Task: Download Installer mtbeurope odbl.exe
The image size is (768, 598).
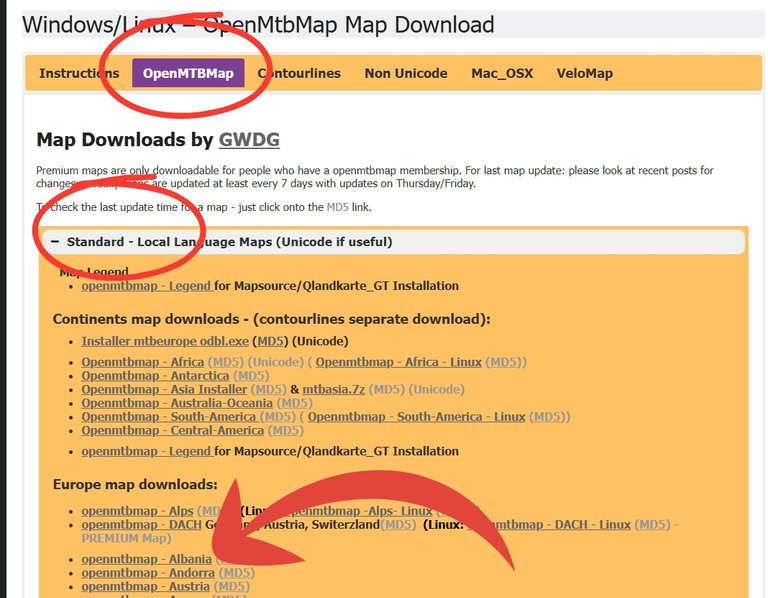Action: coord(165,342)
